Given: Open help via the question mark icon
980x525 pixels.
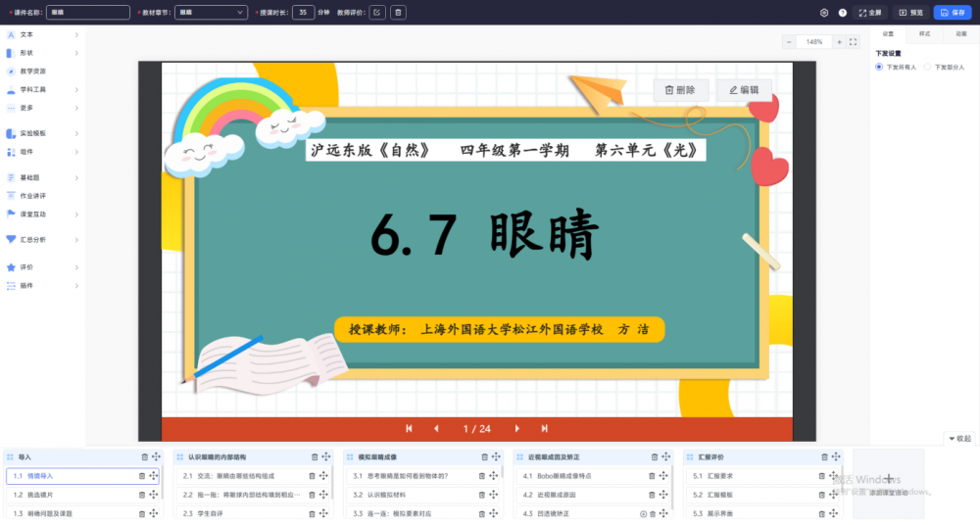Looking at the screenshot, I should [842, 13].
